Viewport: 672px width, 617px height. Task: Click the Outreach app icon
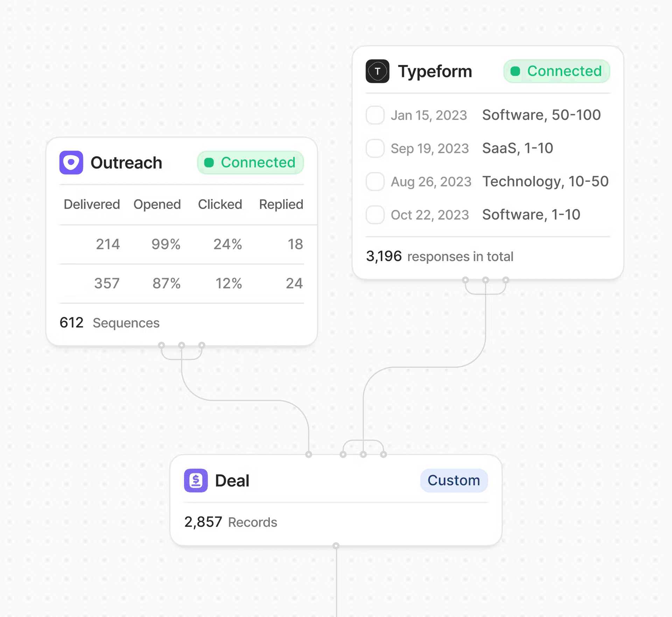71,163
